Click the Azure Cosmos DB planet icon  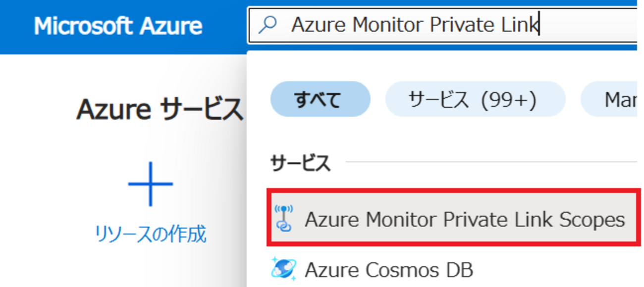(x=284, y=270)
